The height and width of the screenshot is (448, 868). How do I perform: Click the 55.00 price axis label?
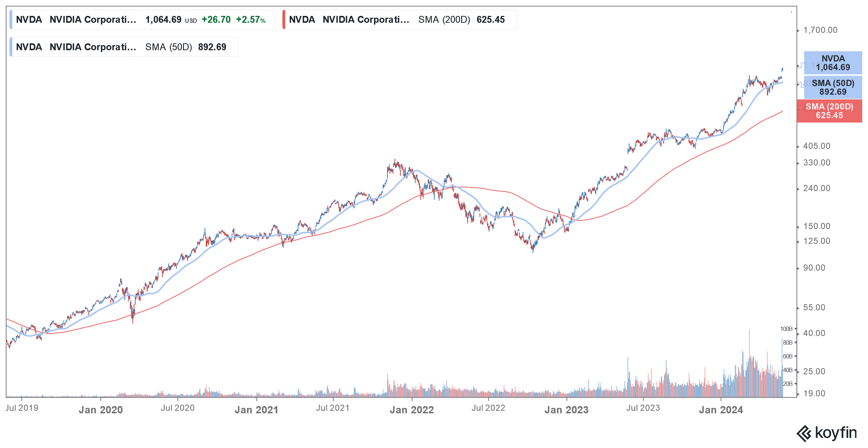[814, 307]
